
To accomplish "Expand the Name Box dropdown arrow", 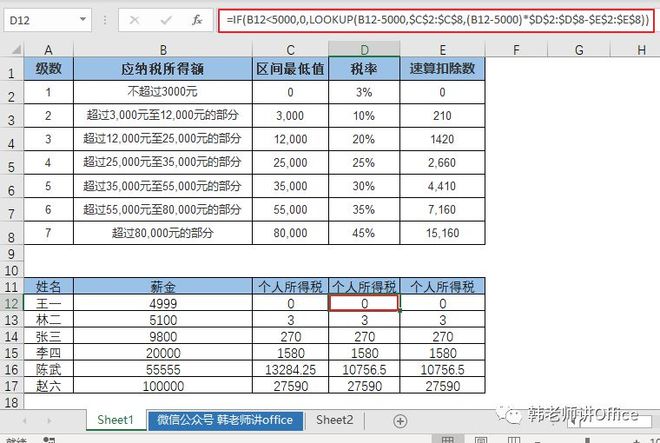I will tap(92, 19).
